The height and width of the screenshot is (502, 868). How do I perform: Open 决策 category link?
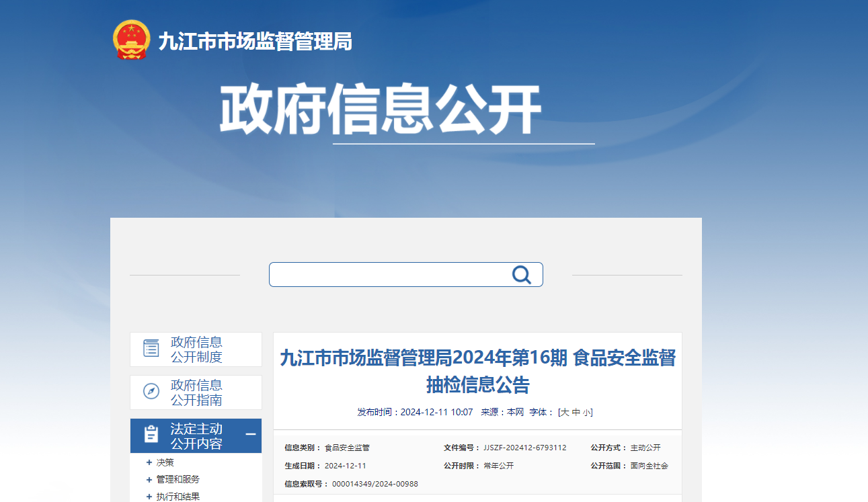tap(165, 462)
